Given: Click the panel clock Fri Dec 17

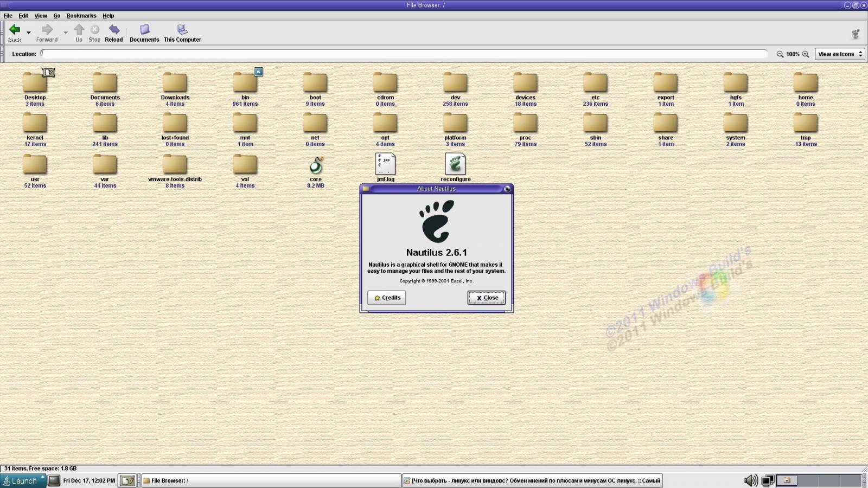Looking at the screenshot, I should (89, 480).
